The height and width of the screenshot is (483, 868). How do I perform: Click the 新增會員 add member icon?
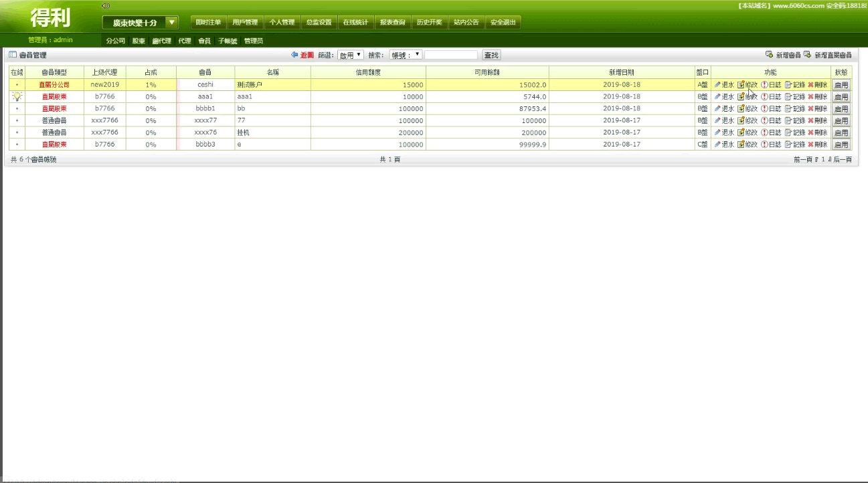click(769, 55)
